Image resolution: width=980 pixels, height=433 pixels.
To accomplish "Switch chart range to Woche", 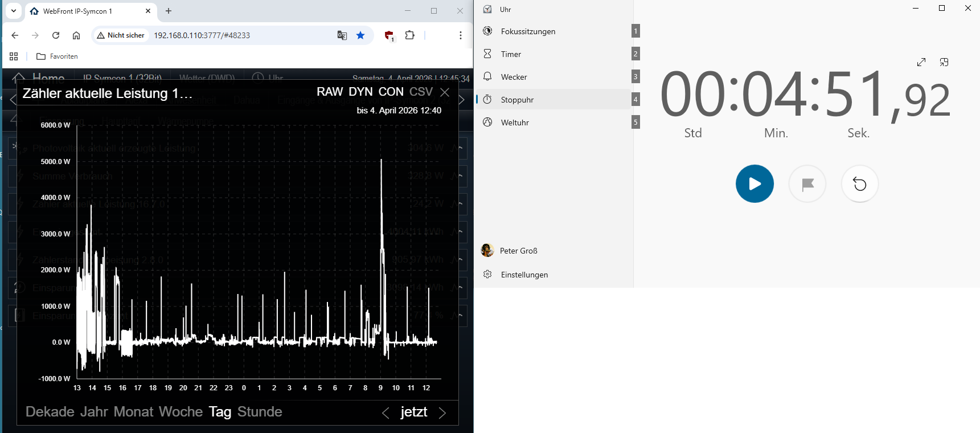I will 181,412.
